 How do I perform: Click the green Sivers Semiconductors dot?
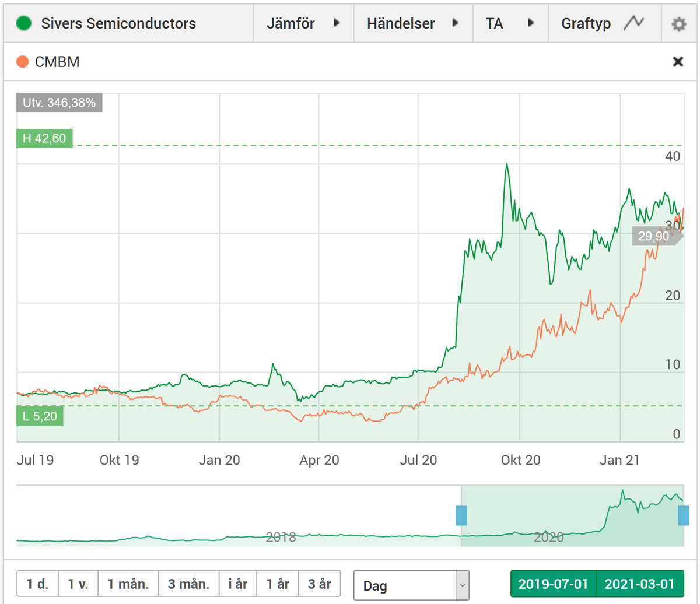point(24,24)
